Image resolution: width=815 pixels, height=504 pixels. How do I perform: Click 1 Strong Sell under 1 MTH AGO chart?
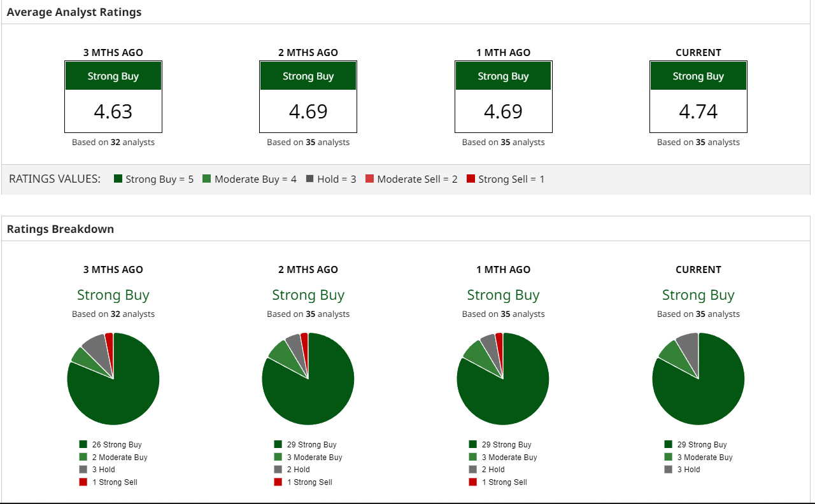coord(504,482)
